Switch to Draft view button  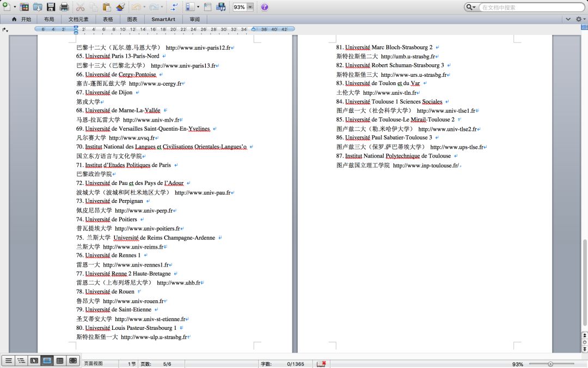click(x=9, y=360)
